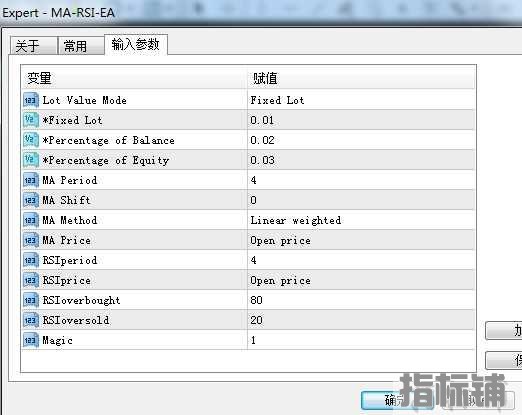
Task: Open the 关于 tab
Action: point(33,46)
